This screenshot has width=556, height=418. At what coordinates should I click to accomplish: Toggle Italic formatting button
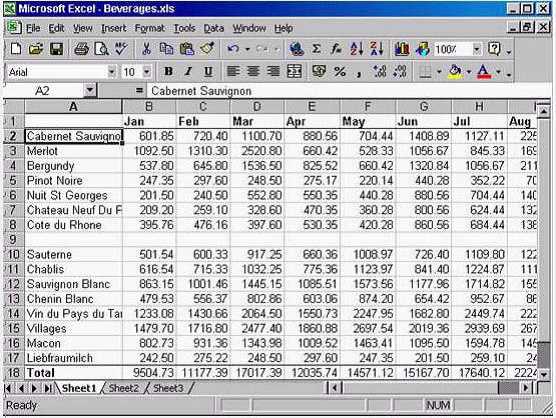tap(188, 72)
